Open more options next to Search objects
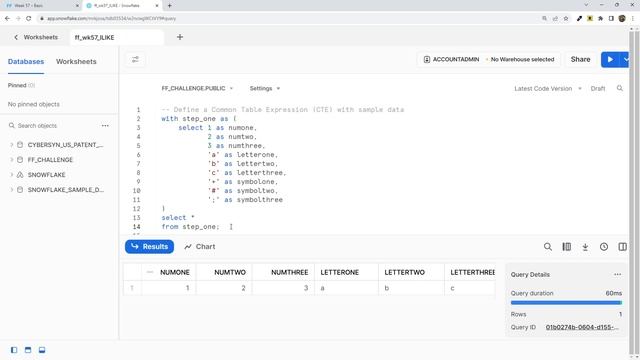The height and width of the screenshot is (360, 640). 105,126
